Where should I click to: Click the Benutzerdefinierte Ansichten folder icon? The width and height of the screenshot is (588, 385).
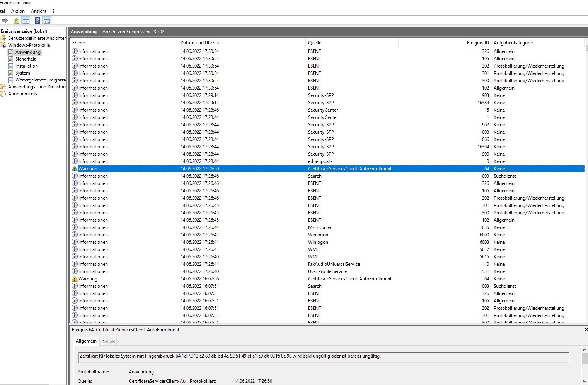[x=3, y=38]
